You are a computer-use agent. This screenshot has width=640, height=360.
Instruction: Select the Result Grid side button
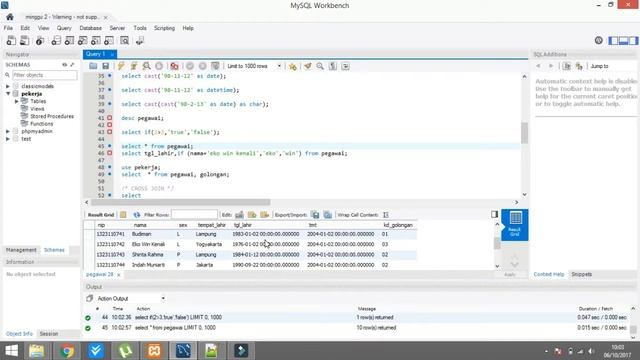pyautogui.click(x=515, y=224)
